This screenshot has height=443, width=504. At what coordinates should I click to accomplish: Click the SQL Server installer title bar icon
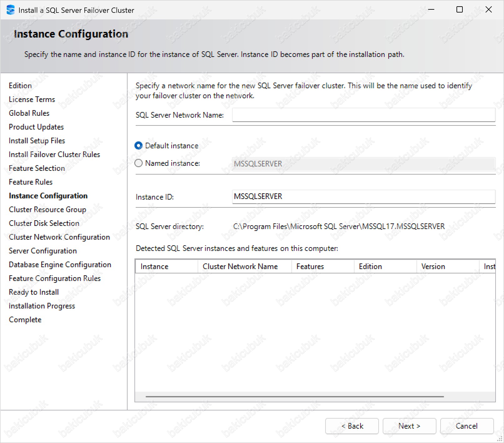10,10
